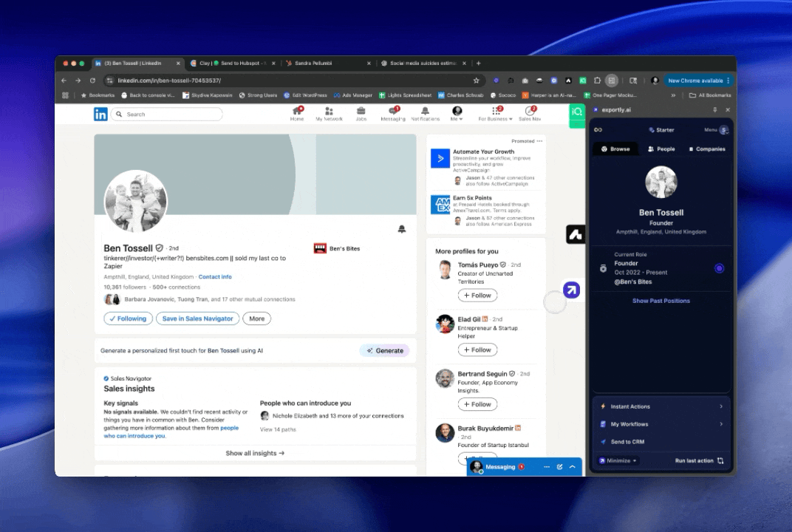Toggle the Following button
Viewport: 792px width, 532px height.
click(129, 318)
